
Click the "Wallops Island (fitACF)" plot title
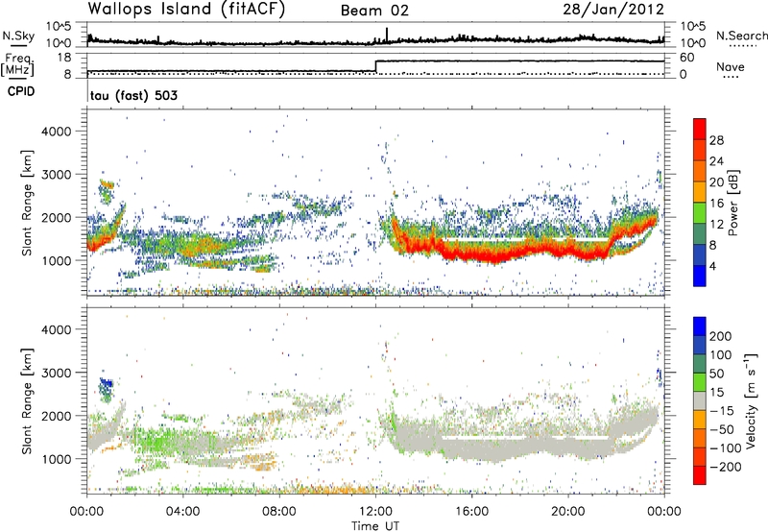pos(186,10)
